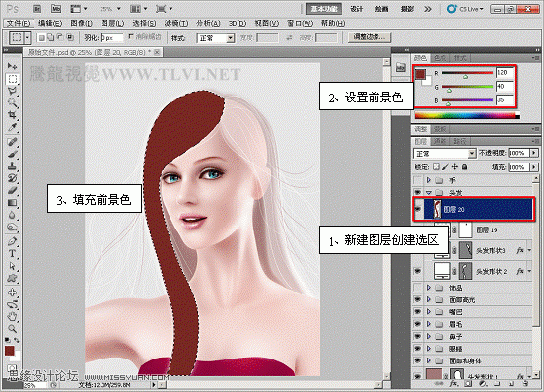Select the Horizontal Type tool
Viewport: 544px width, 392px height.
13,254
